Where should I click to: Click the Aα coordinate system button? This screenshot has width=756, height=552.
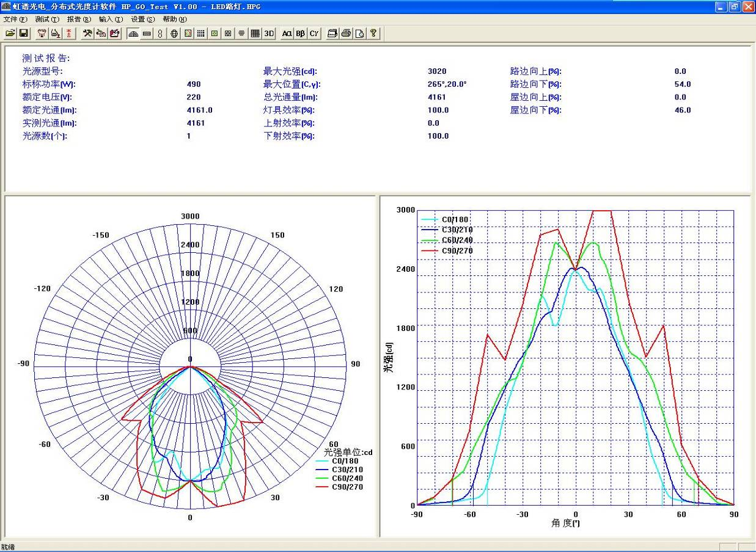click(x=287, y=34)
